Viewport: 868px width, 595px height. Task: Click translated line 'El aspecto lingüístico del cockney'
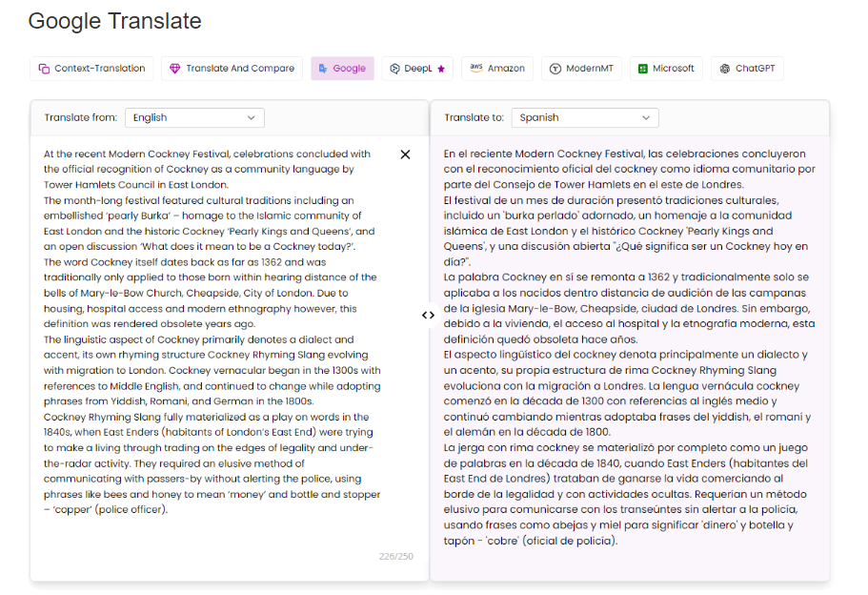click(x=626, y=355)
